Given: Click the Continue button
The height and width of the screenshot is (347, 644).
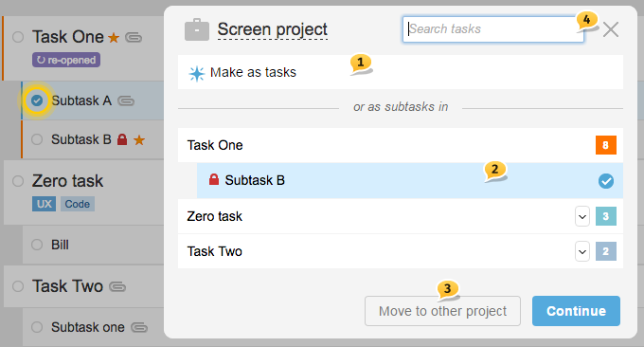Looking at the screenshot, I should (x=576, y=311).
